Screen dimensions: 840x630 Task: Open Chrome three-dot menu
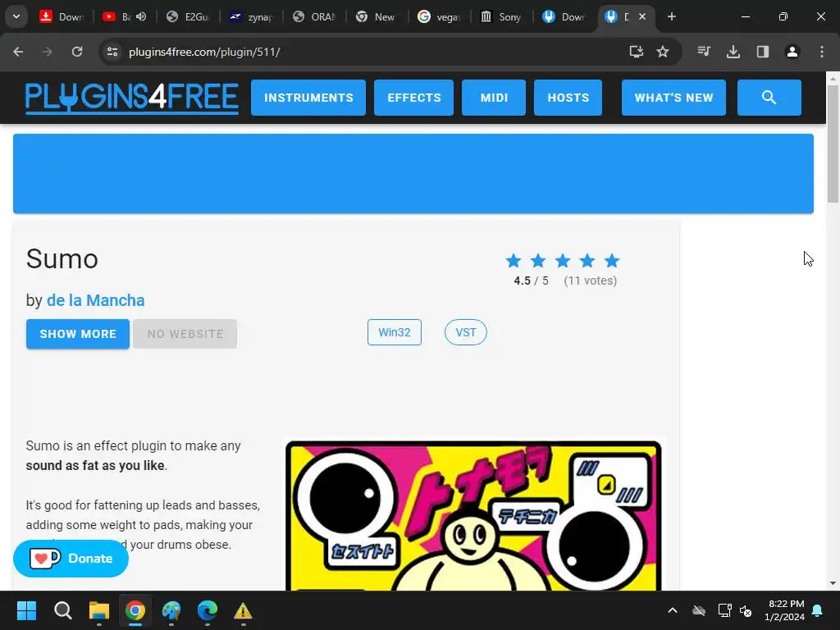tap(822, 52)
